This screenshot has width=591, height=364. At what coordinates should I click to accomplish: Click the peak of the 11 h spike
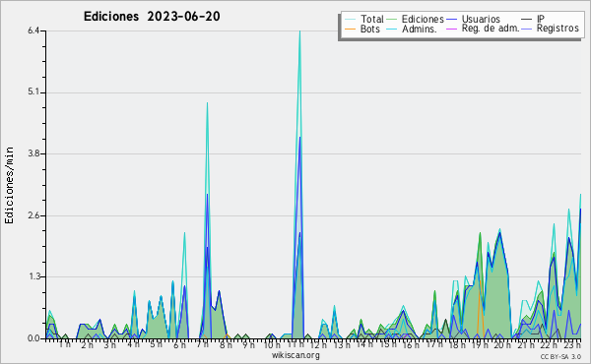click(299, 31)
